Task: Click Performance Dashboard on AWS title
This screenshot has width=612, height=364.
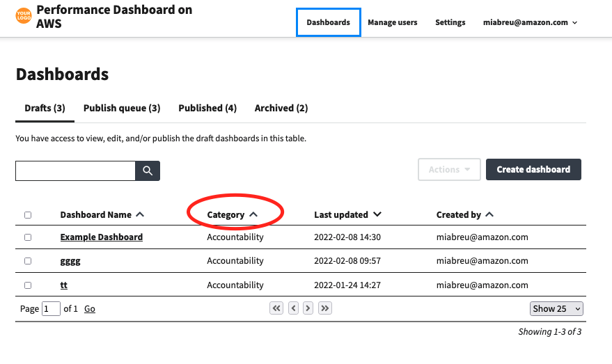Action: coord(114,17)
